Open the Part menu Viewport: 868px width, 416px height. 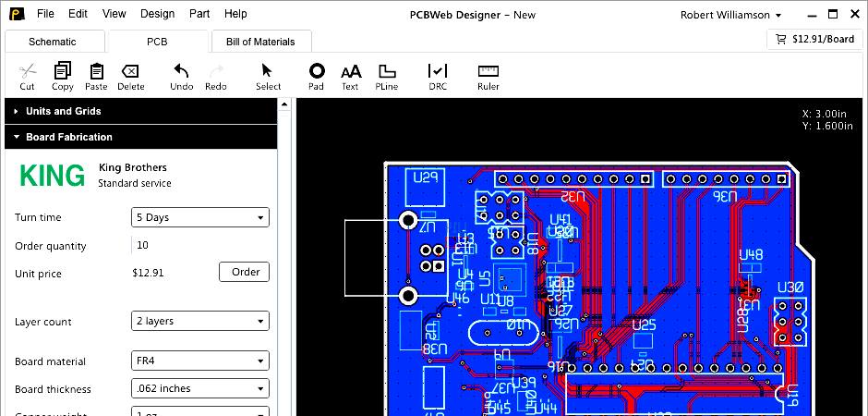199,14
